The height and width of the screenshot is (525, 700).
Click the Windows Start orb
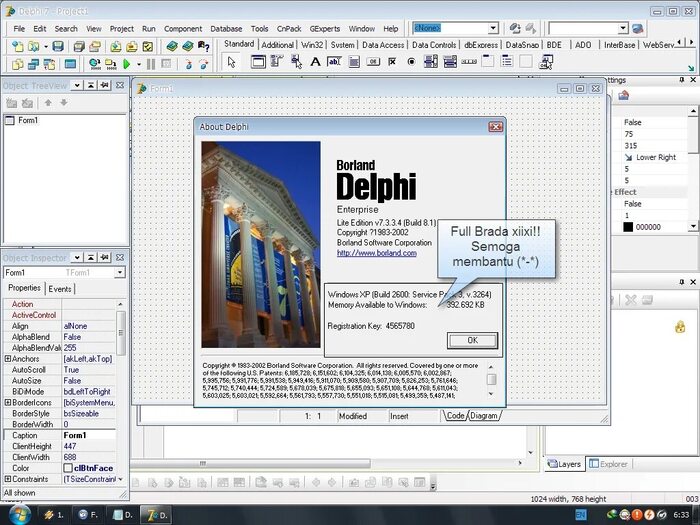(x=18, y=513)
